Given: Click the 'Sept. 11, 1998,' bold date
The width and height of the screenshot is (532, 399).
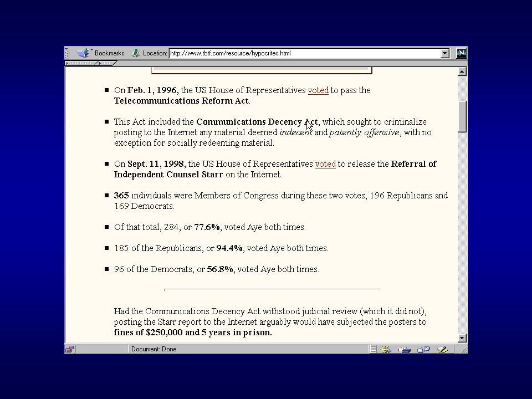Looking at the screenshot, I should point(156,164).
